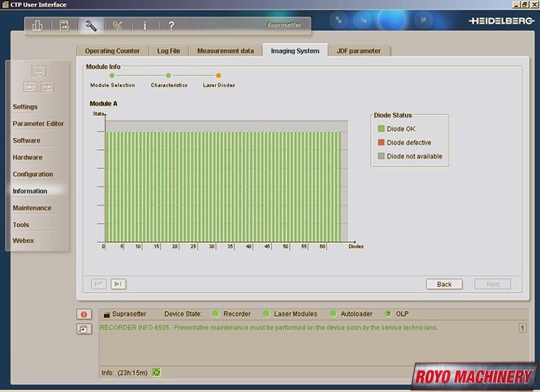This screenshot has width=540, height=392.
Task: Go to Maintenance in the sidebar
Action: 32,208
